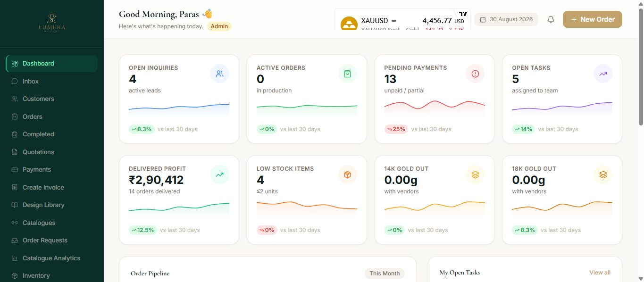Click the Inventory cube icon

tap(15, 276)
